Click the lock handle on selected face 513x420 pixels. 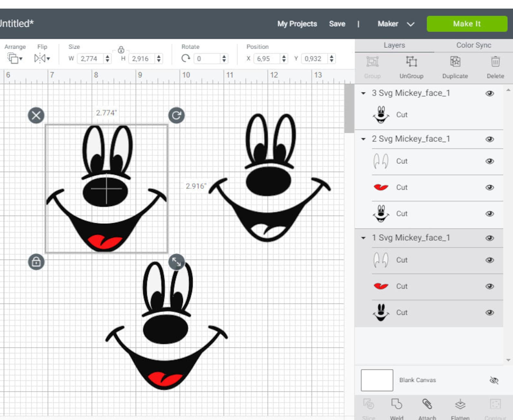tap(36, 261)
